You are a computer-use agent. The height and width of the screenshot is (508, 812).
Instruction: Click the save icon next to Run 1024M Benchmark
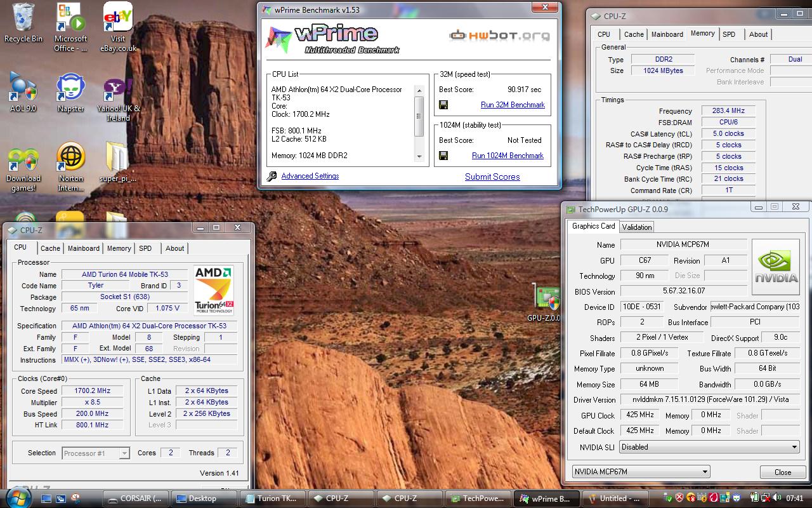(x=443, y=156)
